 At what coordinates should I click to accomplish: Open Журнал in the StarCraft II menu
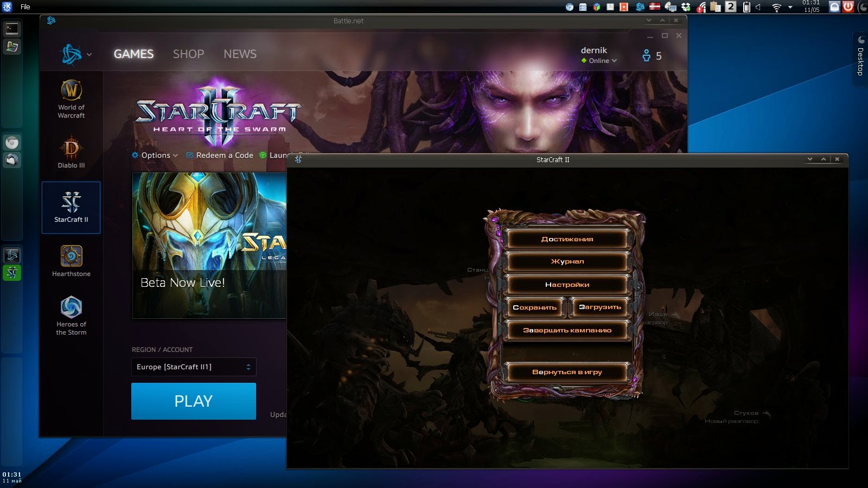click(567, 261)
